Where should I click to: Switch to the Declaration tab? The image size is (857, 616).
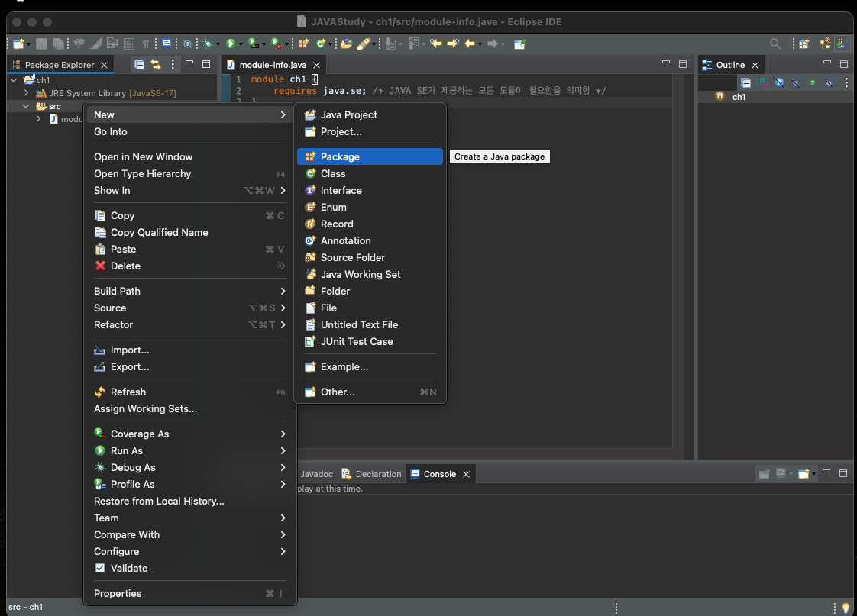pyautogui.click(x=371, y=474)
